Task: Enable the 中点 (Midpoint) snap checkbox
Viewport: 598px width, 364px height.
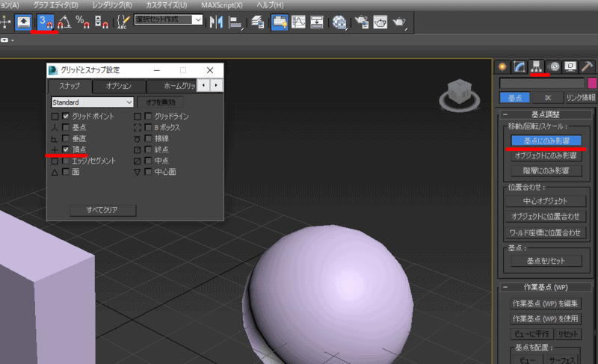Action: (x=149, y=161)
